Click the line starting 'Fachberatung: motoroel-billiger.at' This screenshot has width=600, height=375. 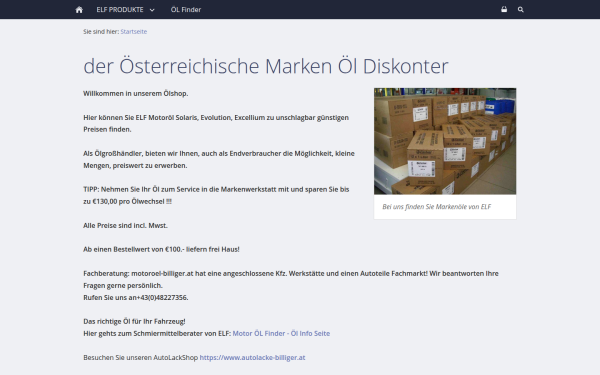(x=291, y=273)
